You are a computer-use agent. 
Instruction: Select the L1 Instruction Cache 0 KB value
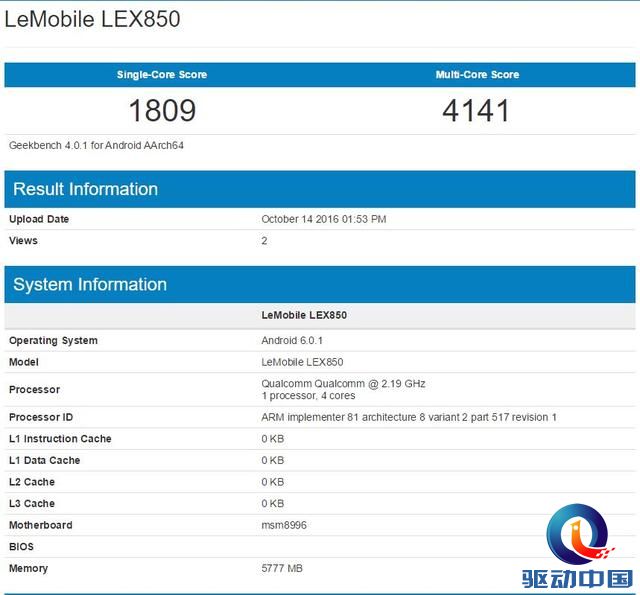tap(273, 439)
